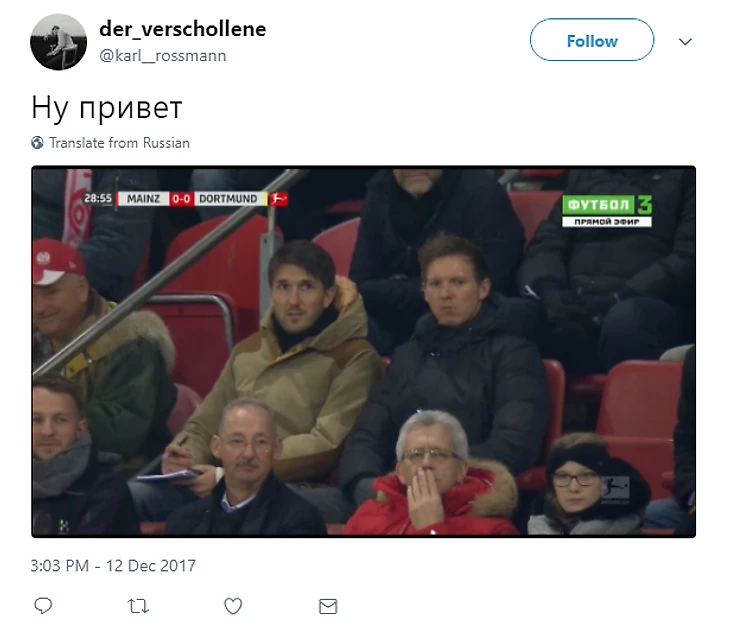Screen dimensions: 730x629
Task: Send the tweet via the envelope message icon
Action: (328, 606)
